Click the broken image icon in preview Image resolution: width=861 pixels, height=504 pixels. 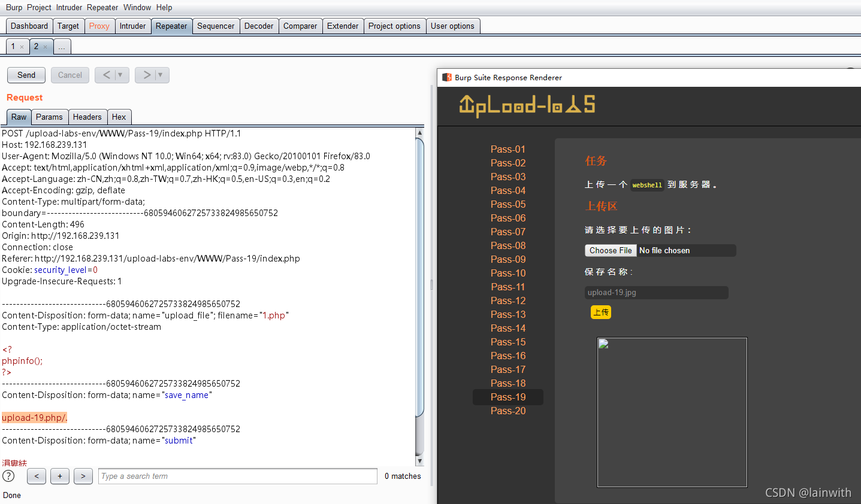click(x=603, y=344)
